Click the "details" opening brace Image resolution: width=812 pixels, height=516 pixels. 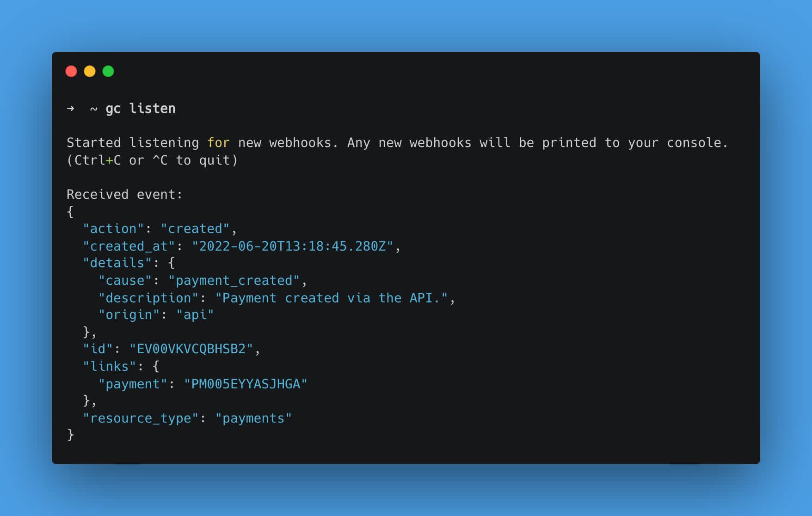tap(172, 263)
